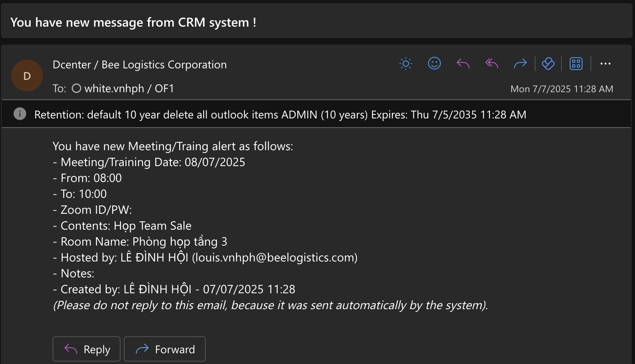This screenshot has width=635, height=364.
Task: Click the presence status circle beside white.vnhph
Action: [x=76, y=88]
